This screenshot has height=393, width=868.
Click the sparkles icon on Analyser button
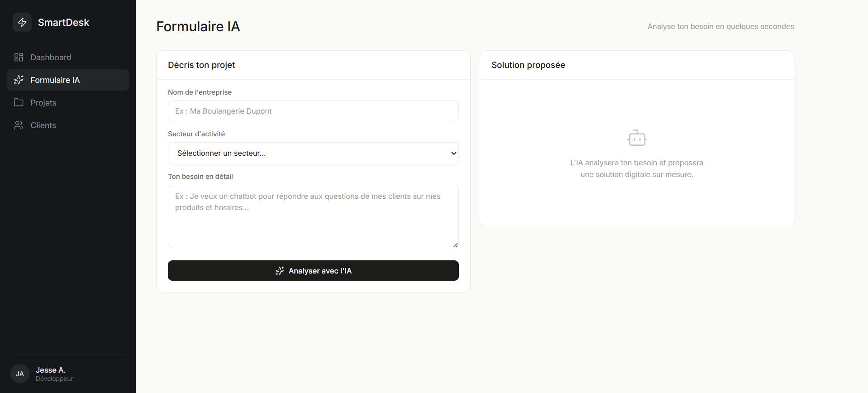click(x=280, y=271)
